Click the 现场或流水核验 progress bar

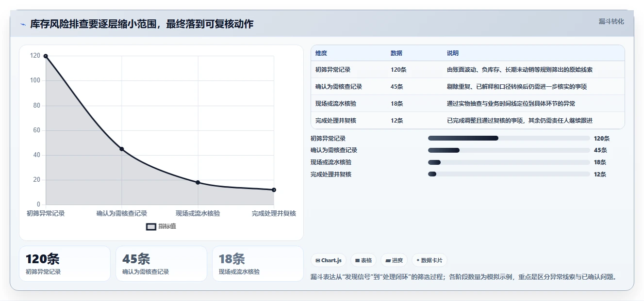click(x=509, y=162)
